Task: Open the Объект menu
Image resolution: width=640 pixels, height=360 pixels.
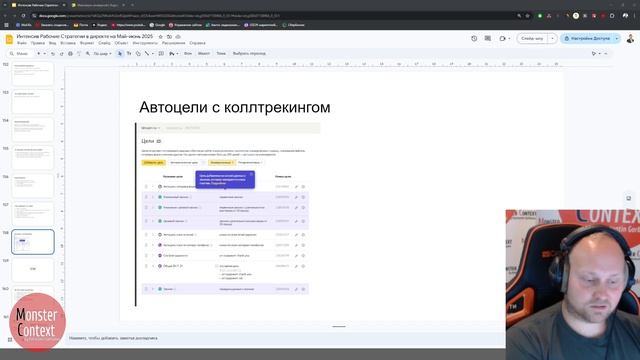Action: pyautogui.click(x=121, y=43)
